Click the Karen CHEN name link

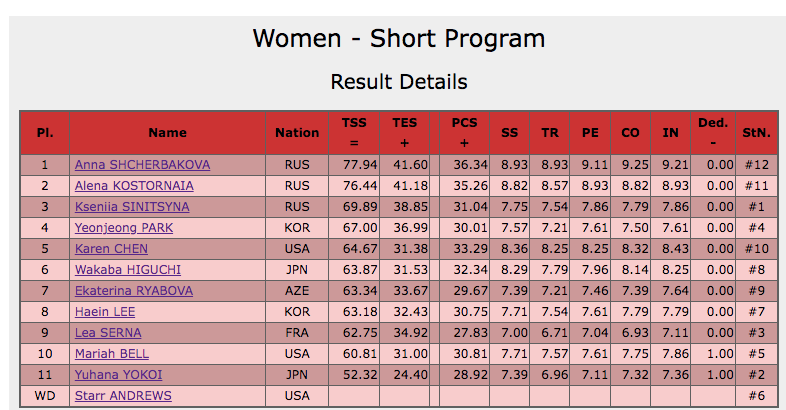(x=111, y=249)
